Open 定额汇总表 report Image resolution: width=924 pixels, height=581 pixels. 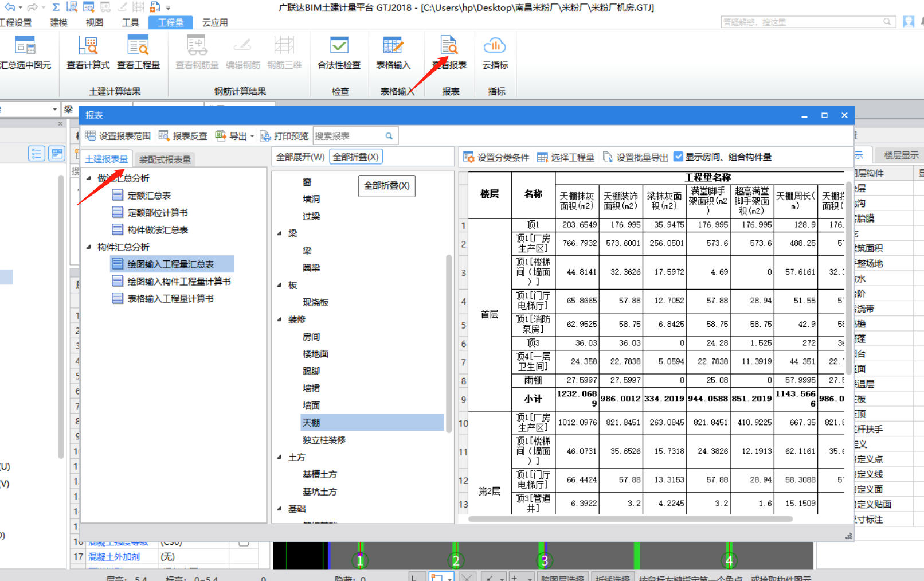(149, 196)
